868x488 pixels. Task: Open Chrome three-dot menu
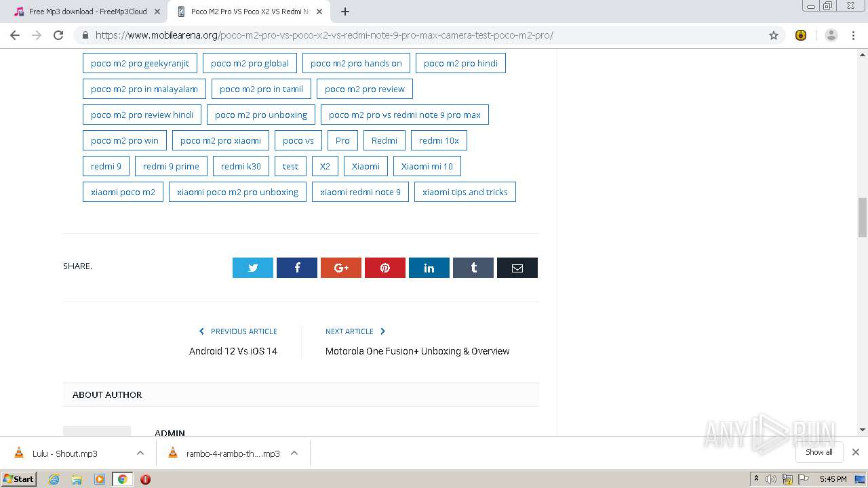coord(853,35)
